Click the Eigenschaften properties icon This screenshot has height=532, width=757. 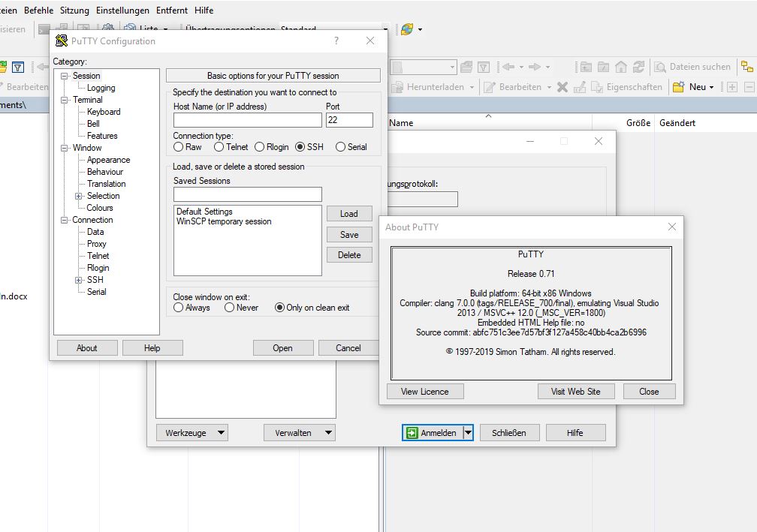point(597,87)
